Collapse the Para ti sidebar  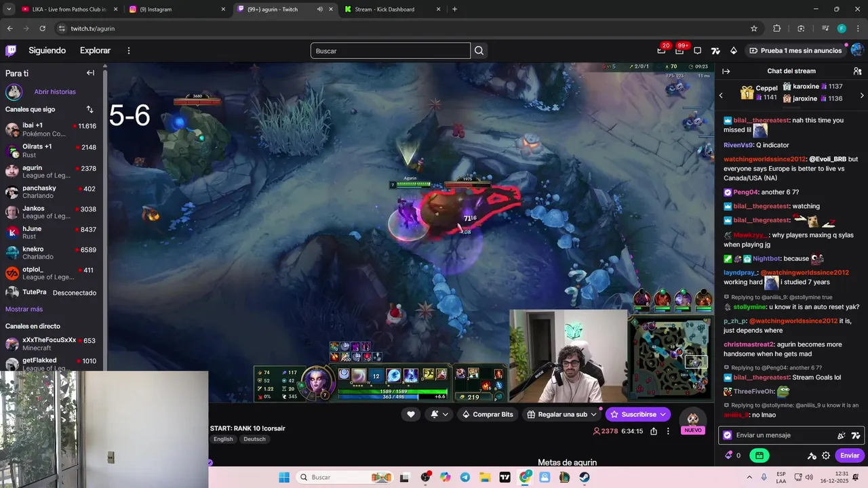click(x=90, y=73)
